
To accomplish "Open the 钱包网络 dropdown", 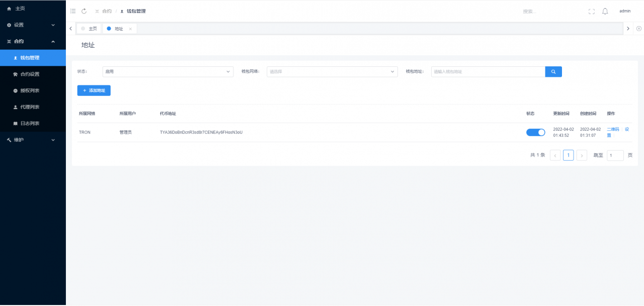I will coord(332,72).
